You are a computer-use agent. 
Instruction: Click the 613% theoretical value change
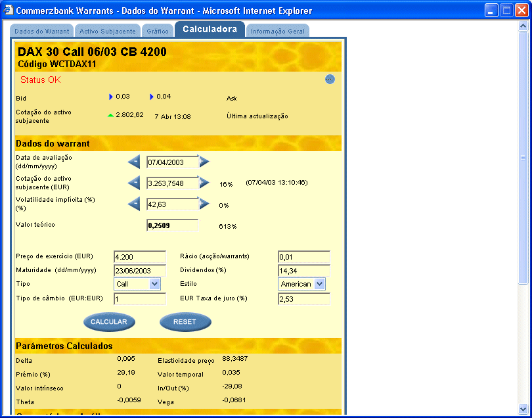pyautogui.click(x=228, y=227)
